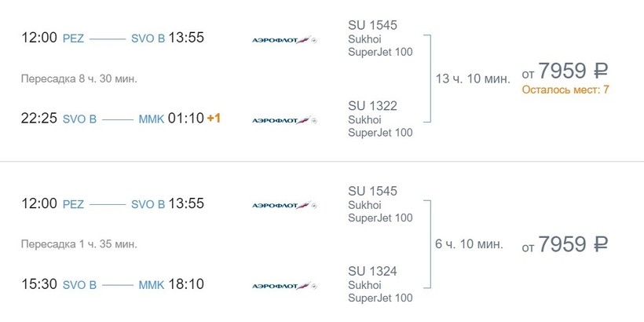Click the Aeroflot logo beside flight SU 1324
This screenshot has height=322, width=644.
(284, 286)
